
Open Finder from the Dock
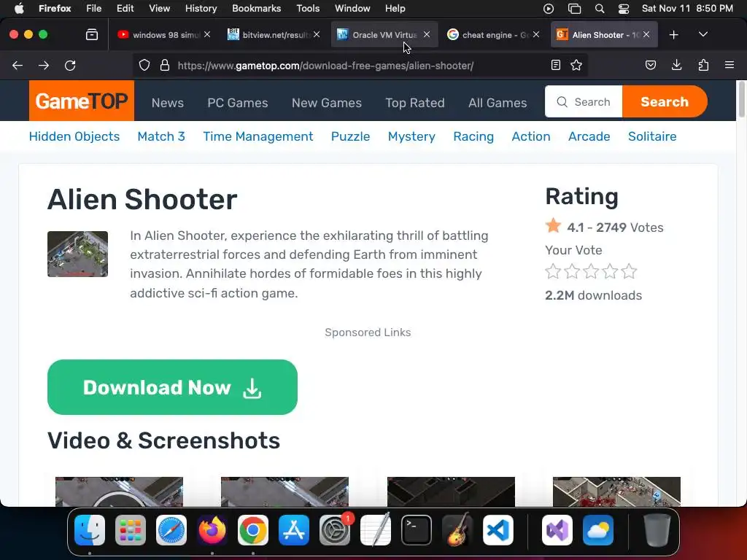[x=90, y=530]
